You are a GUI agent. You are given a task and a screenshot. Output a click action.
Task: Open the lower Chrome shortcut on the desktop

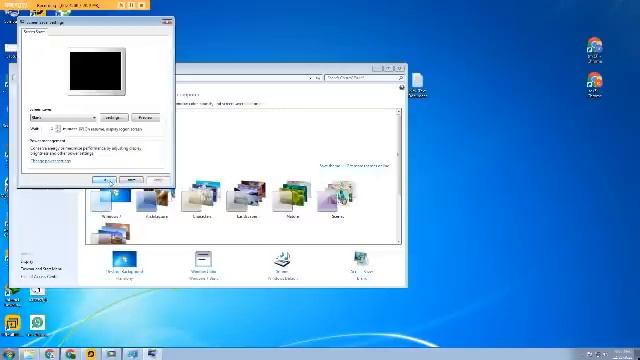[595, 84]
